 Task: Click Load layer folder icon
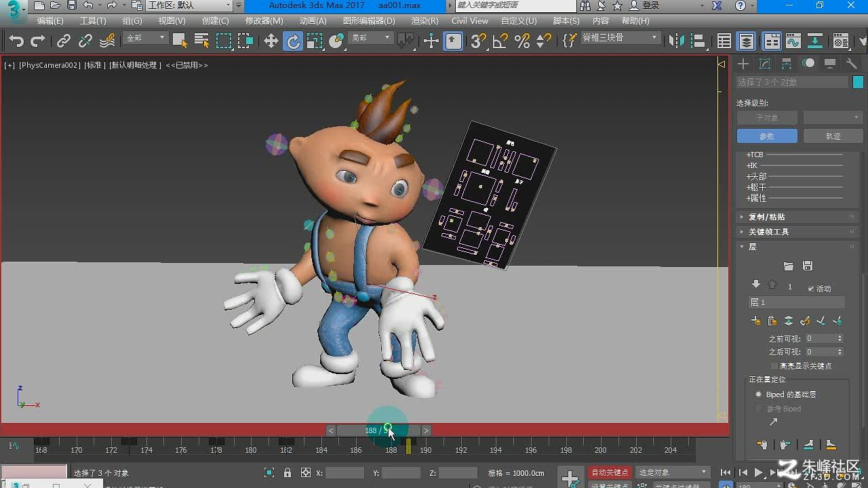(788, 266)
